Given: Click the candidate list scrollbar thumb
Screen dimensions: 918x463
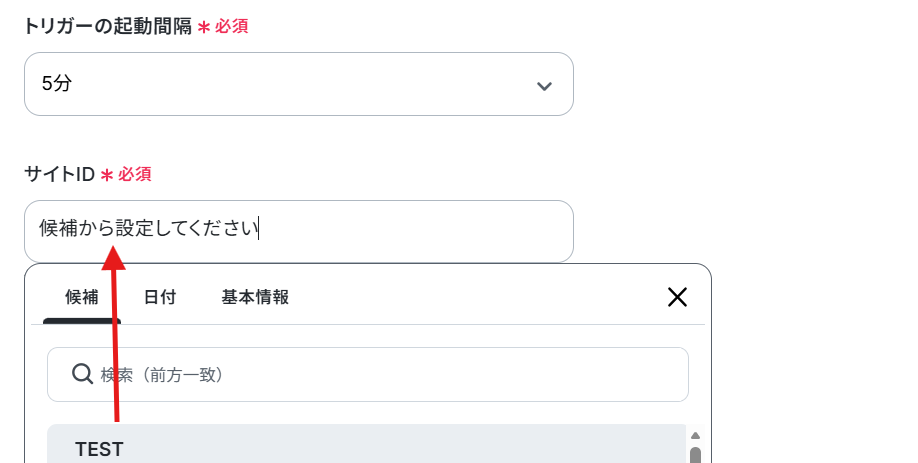Looking at the screenshot, I should tap(696, 455).
